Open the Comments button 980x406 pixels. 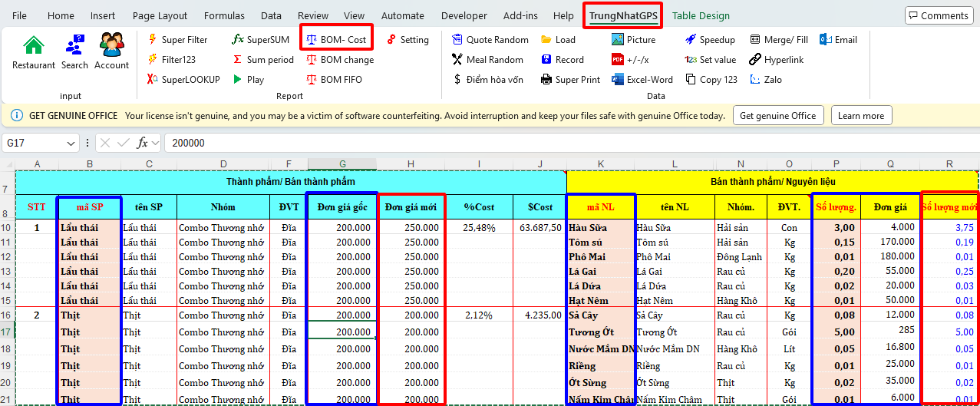[937, 15]
